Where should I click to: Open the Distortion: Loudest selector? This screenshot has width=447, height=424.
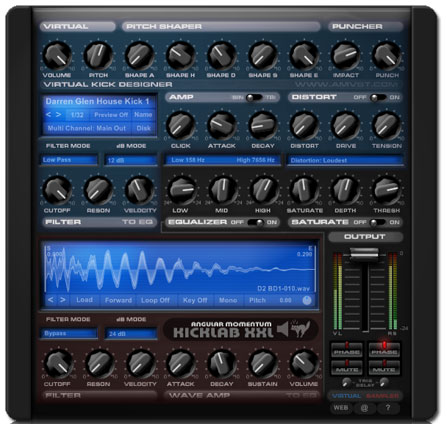[345, 160]
